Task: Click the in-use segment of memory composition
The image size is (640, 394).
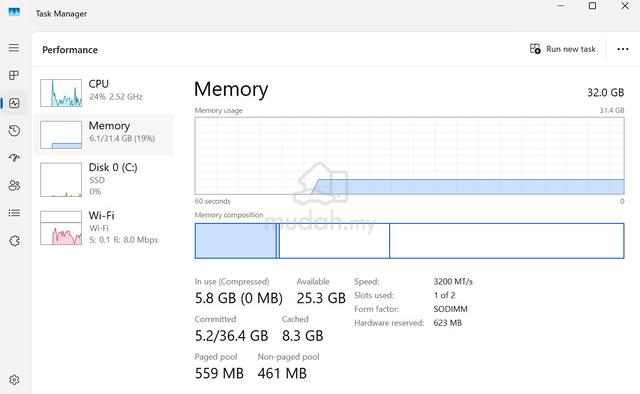Action: [236, 240]
